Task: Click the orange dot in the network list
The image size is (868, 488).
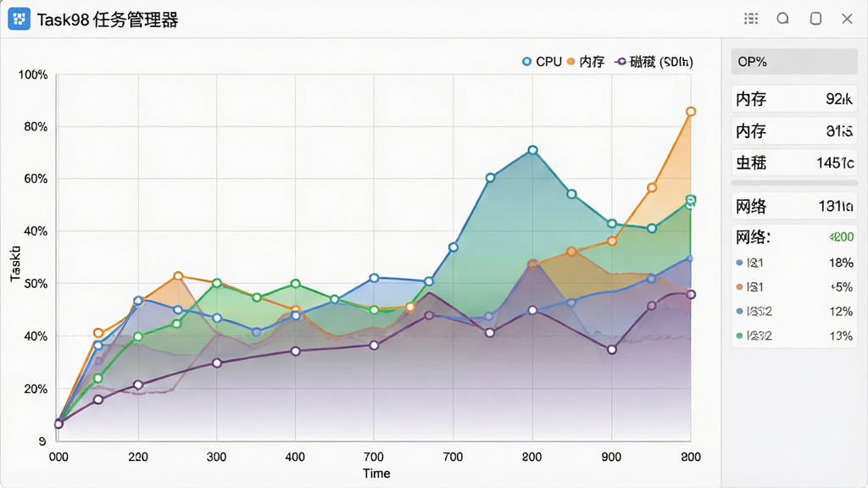Action: coord(739,287)
